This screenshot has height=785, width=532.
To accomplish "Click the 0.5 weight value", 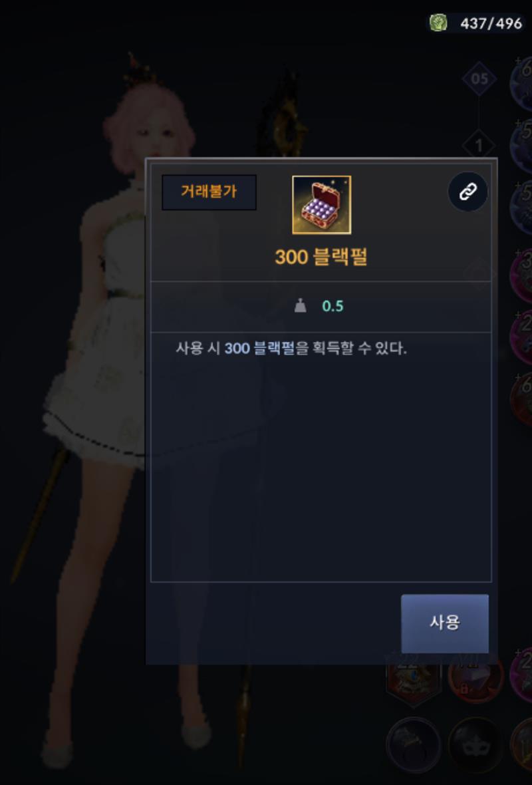I will [x=332, y=306].
